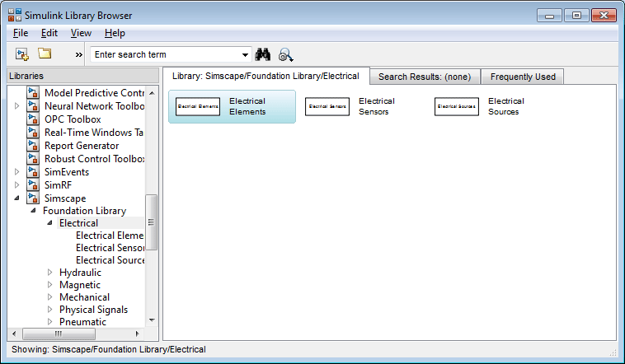Select the Library: Simscape/Foundation Library/Electrical tab
625x364 pixels.
click(266, 76)
